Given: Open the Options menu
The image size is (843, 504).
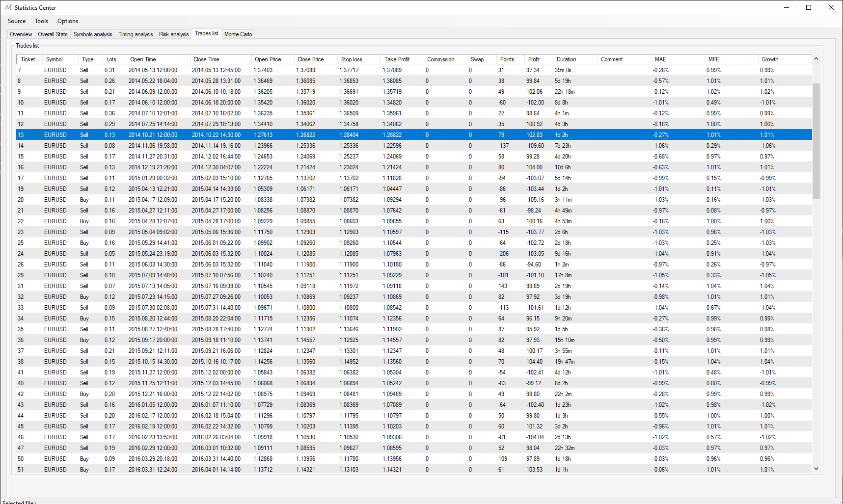Looking at the screenshot, I should tap(68, 21).
